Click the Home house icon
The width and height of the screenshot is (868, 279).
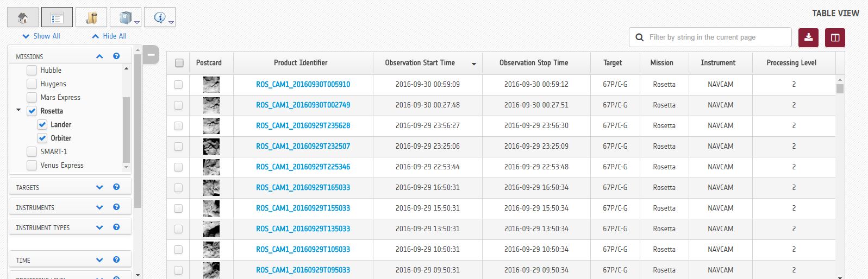tap(23, 18)
